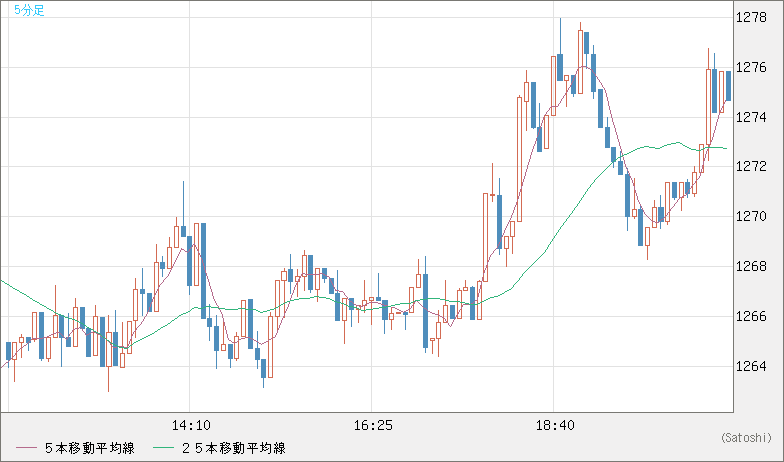The width and height of the screenshot is (784, 462).
Task: Click the 1270 price axis label
Action: click(x=751, y=216)
